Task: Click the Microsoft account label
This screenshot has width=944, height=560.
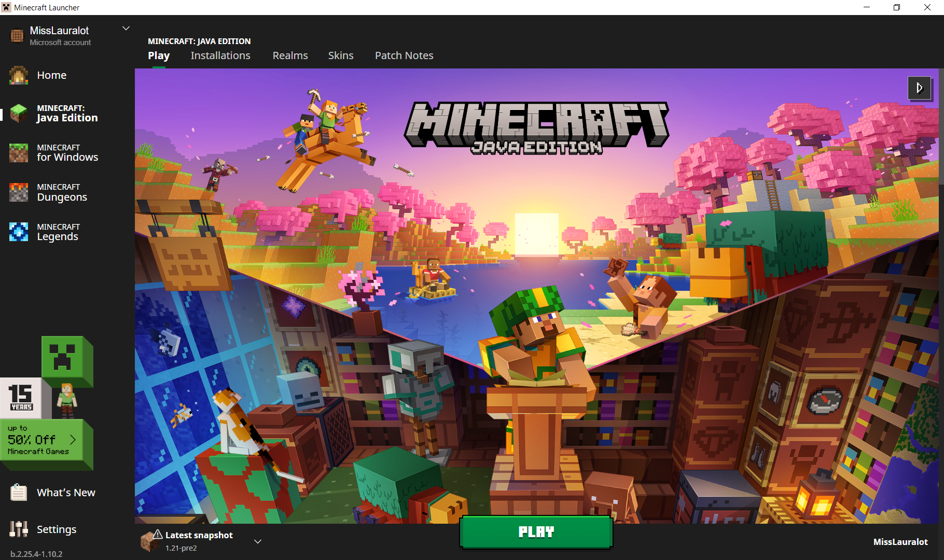Action: 60,43
